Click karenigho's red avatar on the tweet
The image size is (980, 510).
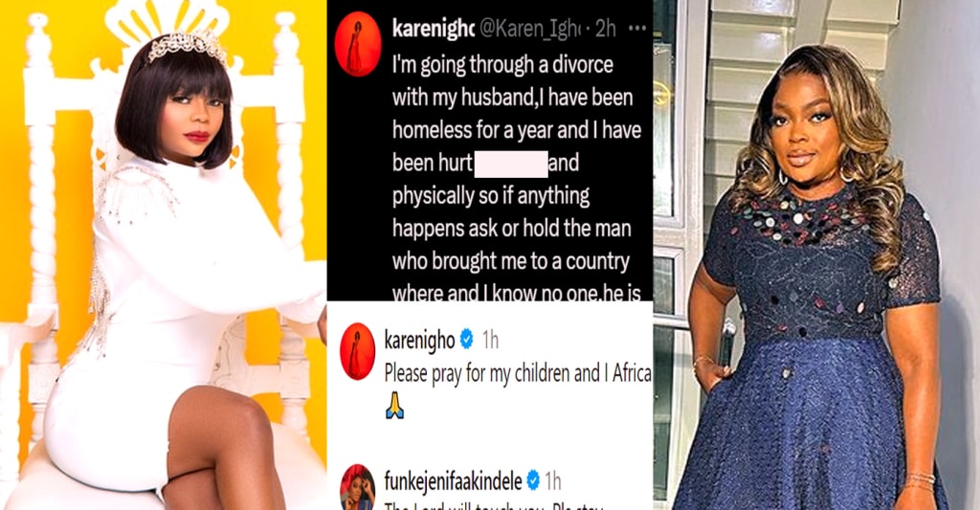click(358, 44)
